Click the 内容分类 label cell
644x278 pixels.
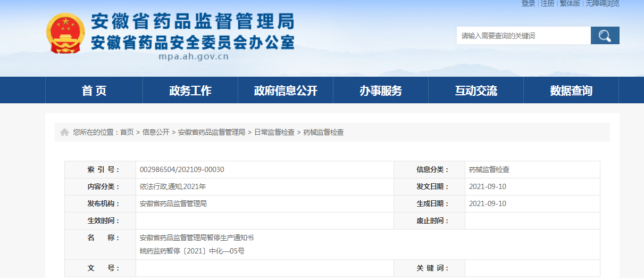[101, 187]
